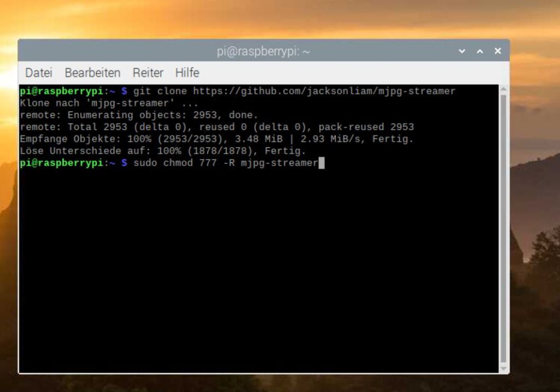Screen dimensions: 560x392
Task: Close the pi@raspberrypi terminal window
Action: pos(498,51)
